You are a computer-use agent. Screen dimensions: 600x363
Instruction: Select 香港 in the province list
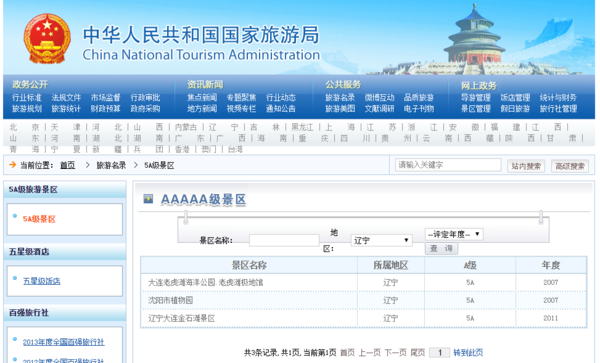coord(182,149)
